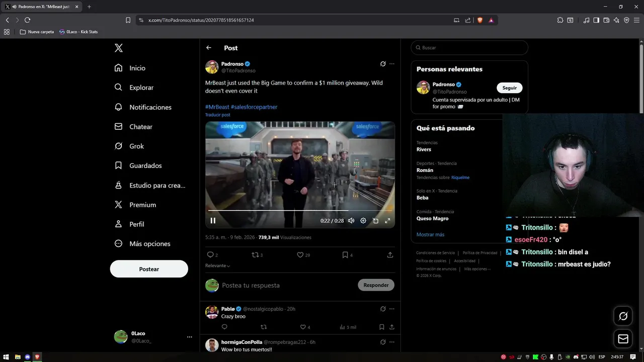Open the Riquelme trend link
The image size is (644, 362).
(x=460, y=177)
